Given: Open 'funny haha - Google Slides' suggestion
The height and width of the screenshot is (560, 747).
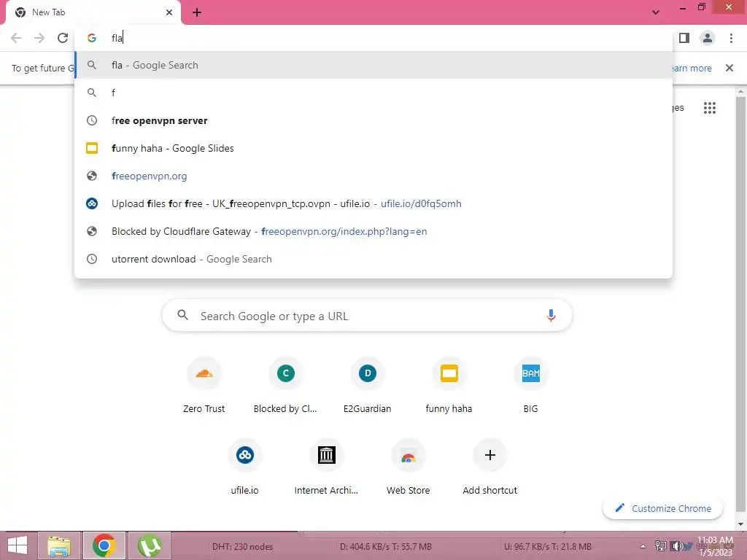Looking at the screenshot, I should pos(373,148).
